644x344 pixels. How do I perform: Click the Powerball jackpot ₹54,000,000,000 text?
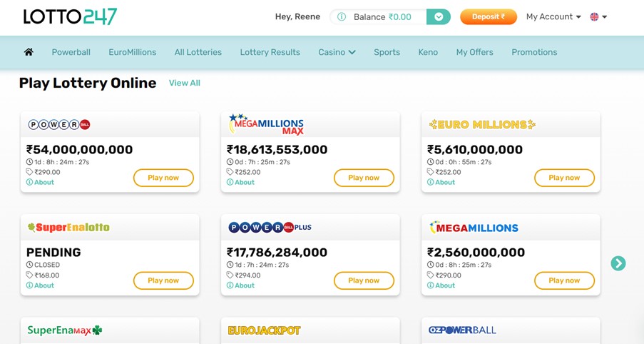pyautogui.click(x=80, y=150)
